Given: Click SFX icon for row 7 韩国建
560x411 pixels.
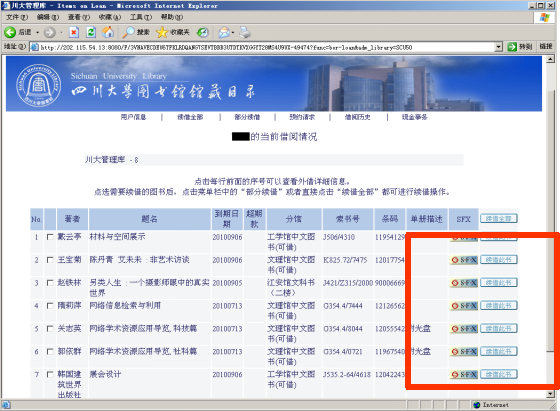Looking at the screenshot, I should (464, 374).
